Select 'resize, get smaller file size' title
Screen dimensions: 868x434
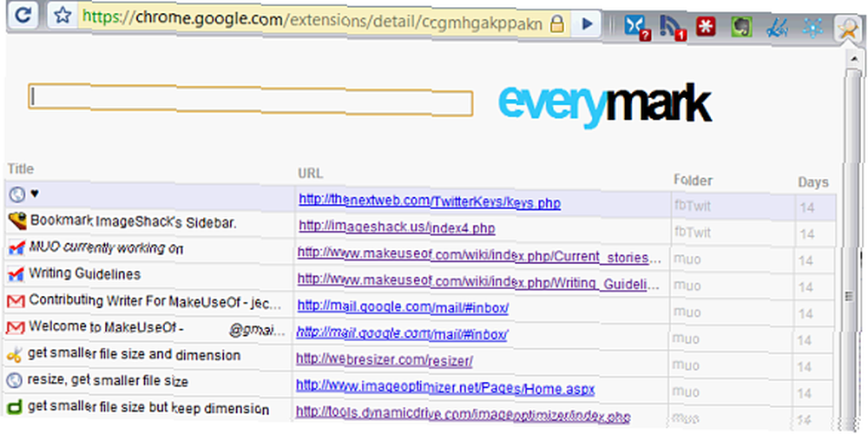108,381
